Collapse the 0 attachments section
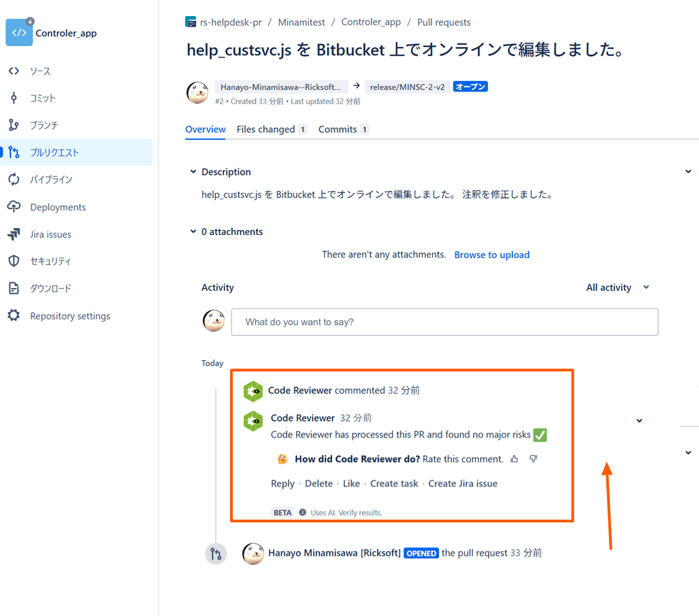This screenshot has height=616, width=699. 193,231
